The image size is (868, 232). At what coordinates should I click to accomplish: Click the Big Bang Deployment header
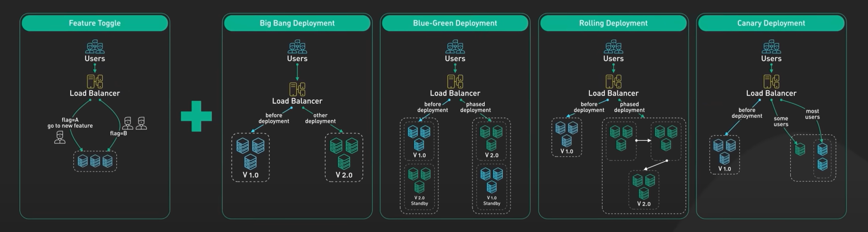[297, 23]
